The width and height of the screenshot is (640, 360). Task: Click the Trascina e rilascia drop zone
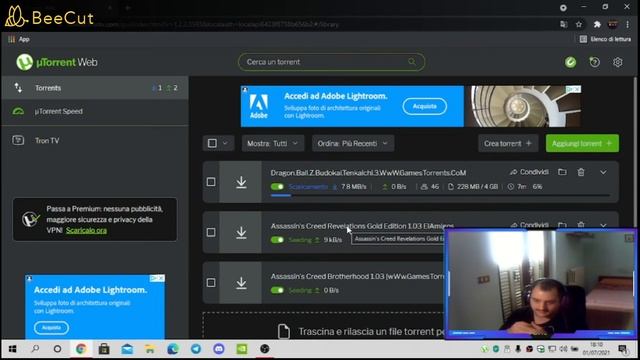(x=322, y=327)
